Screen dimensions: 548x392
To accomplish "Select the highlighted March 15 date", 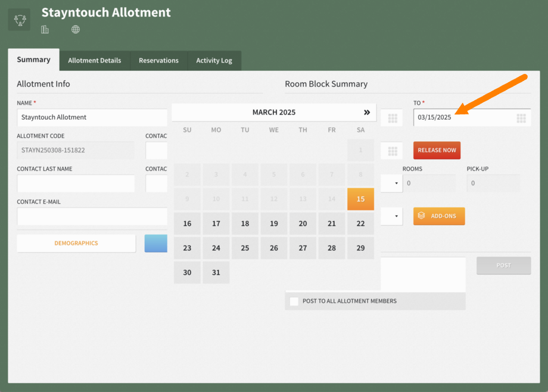I will 361,199.
